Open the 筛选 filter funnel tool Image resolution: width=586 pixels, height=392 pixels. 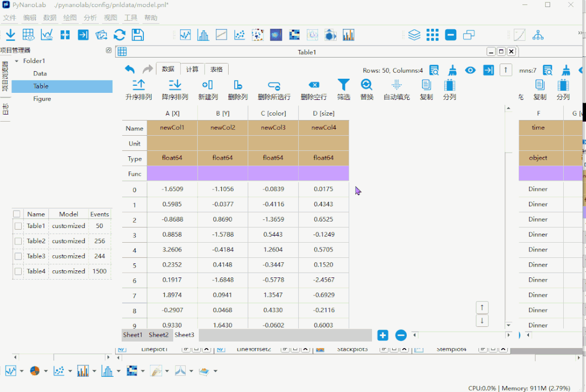click(343, 90)
